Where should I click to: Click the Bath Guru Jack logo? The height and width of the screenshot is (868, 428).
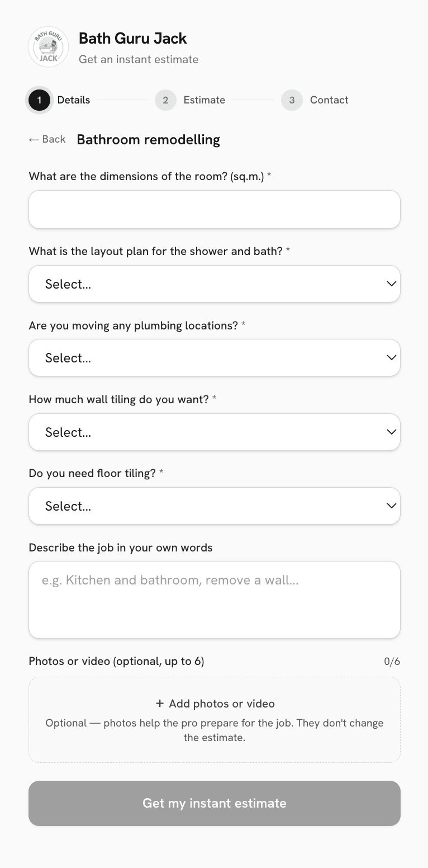pyautogui.click(x=49, y=47)
